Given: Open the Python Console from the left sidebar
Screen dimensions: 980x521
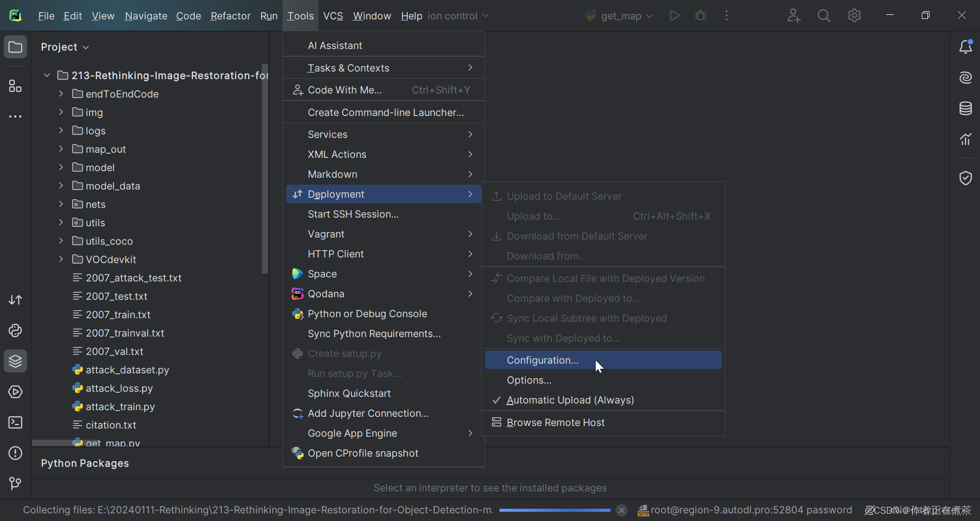Looking at the screenshot, I should (x=15, y=331).
